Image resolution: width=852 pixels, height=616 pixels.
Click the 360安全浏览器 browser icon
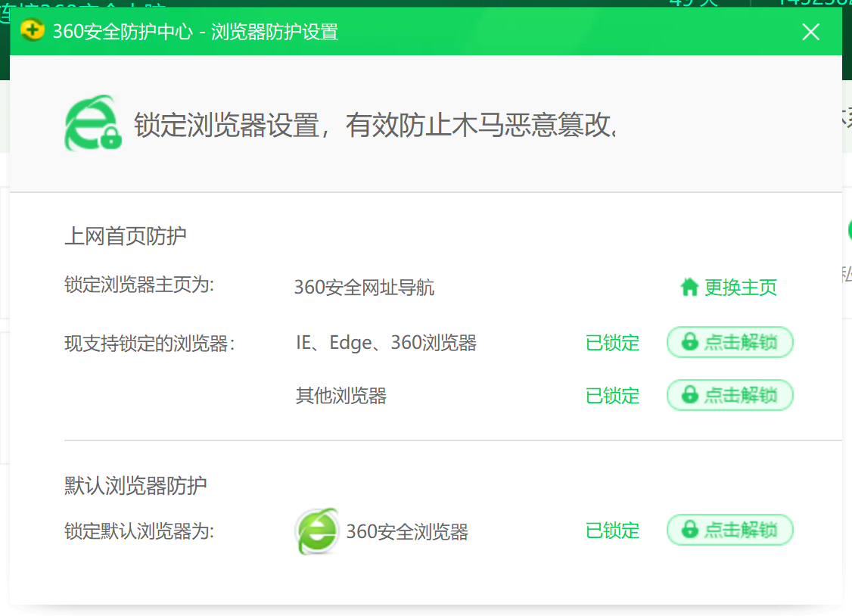point(317,530)
